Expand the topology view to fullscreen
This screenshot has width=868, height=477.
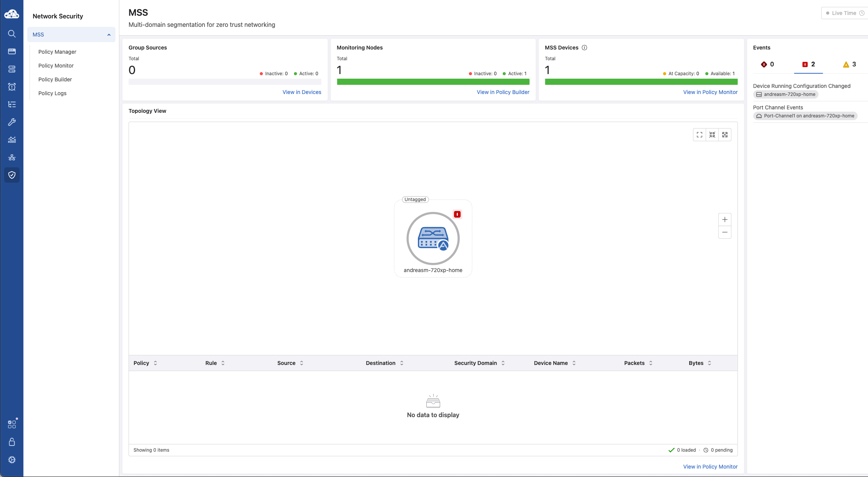click(x=699, y=135)
